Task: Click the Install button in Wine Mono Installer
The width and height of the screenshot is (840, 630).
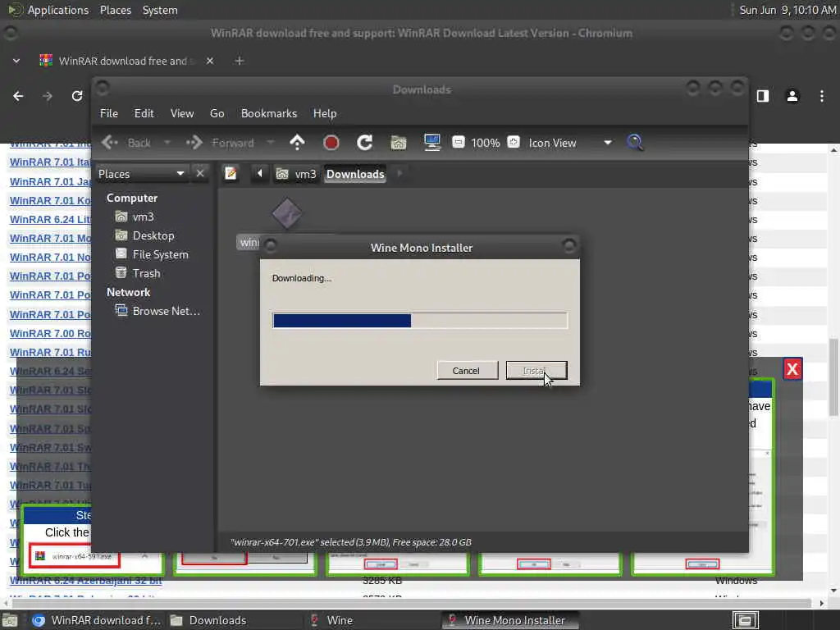Action: coord(536,371)
